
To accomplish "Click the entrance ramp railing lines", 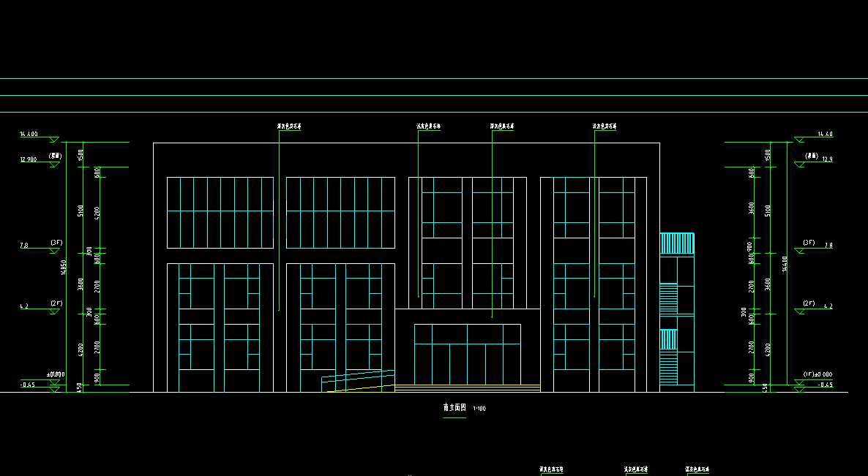I will coord(357,380).
